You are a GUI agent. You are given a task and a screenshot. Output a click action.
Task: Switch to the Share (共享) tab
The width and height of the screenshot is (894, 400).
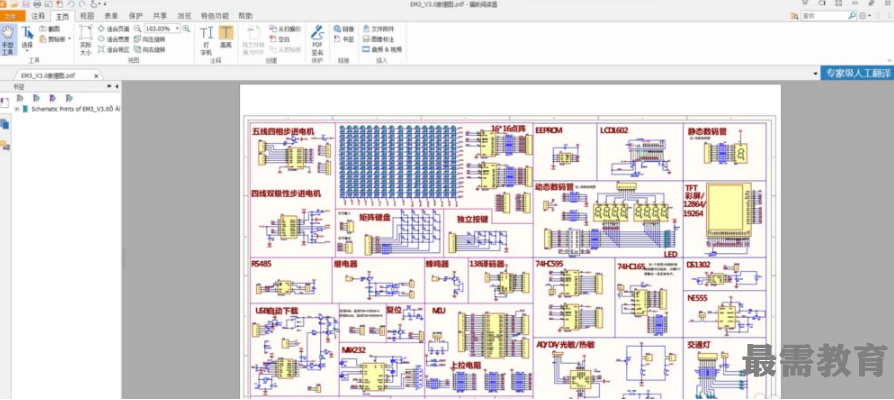160,16
